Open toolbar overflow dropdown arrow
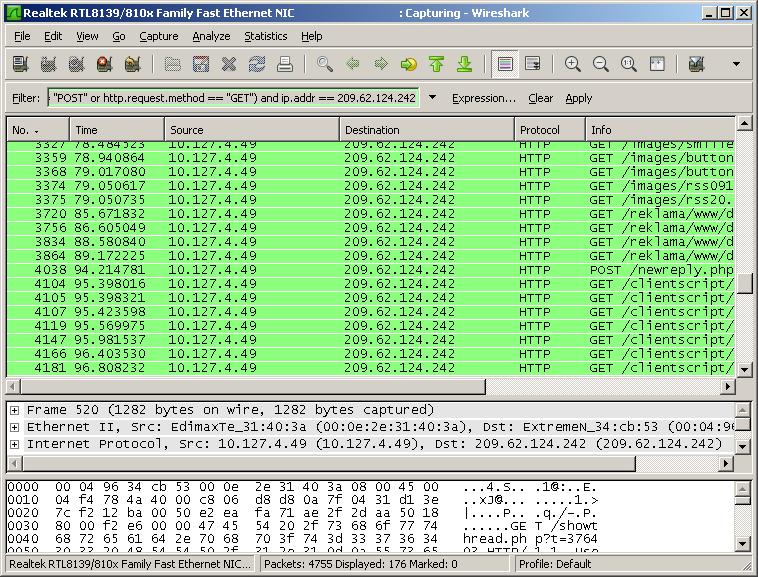 pos(736,64)
